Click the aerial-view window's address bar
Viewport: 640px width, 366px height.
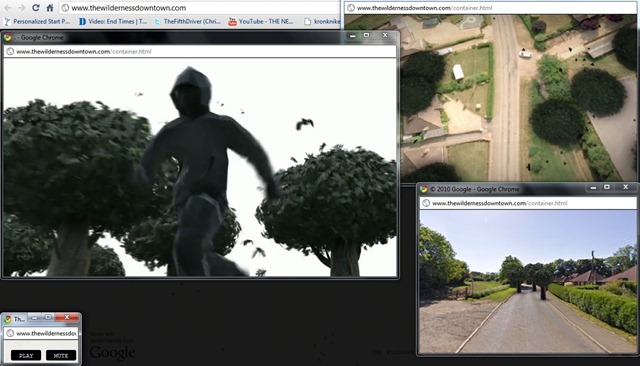point(490,8)
